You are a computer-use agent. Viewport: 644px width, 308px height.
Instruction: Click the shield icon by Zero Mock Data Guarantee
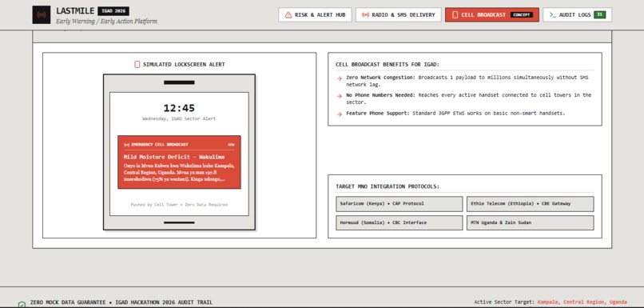22,304
